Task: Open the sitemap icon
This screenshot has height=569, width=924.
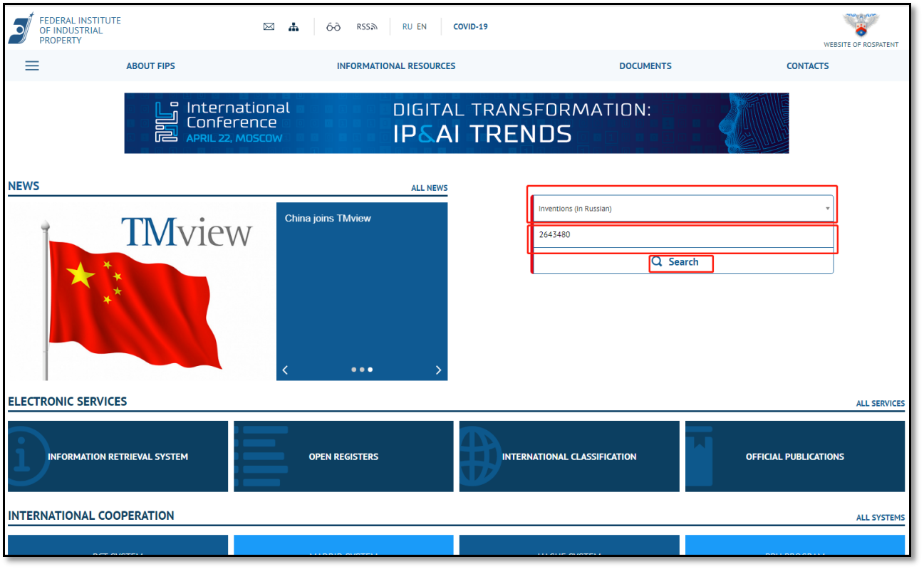Action: click(x=294, y=27)
